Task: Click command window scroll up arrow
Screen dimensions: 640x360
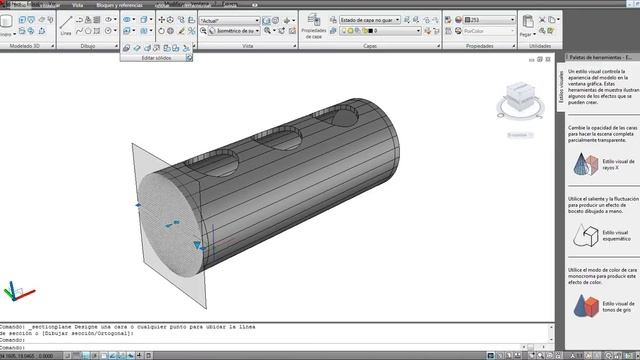Action: tap(551, 327)
